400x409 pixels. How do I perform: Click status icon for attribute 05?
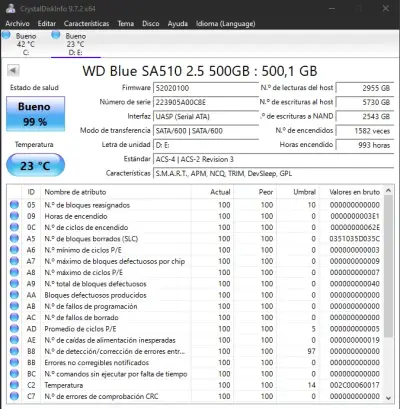14,205
